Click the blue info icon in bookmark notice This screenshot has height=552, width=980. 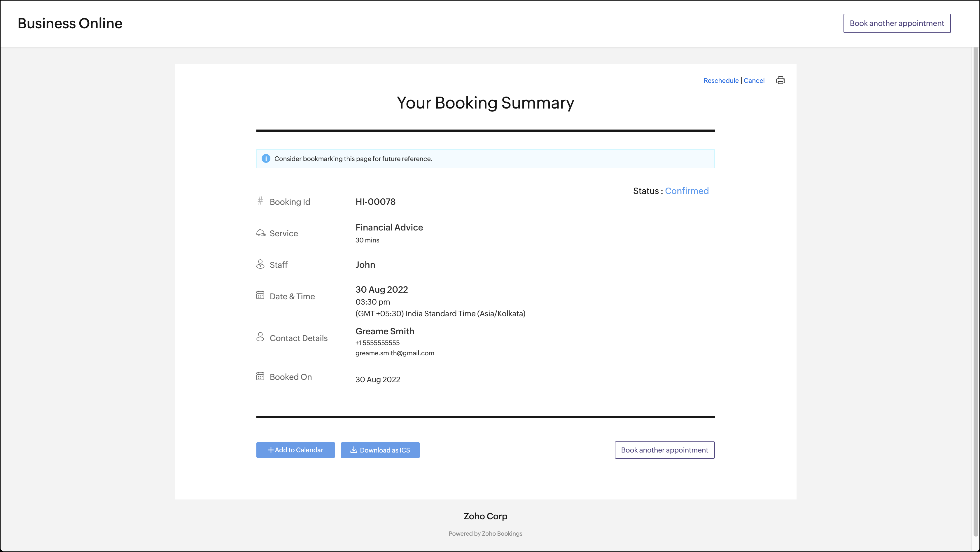266,159
